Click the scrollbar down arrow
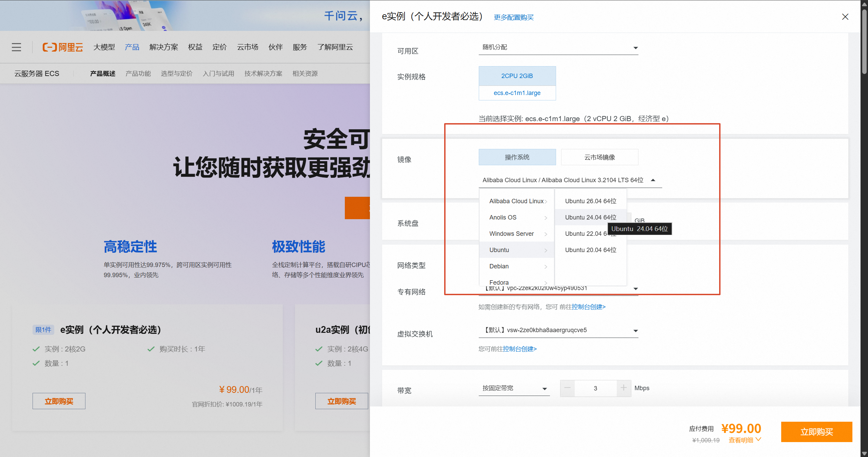Viewport: 868px width, 457px height. pos(864,454)
